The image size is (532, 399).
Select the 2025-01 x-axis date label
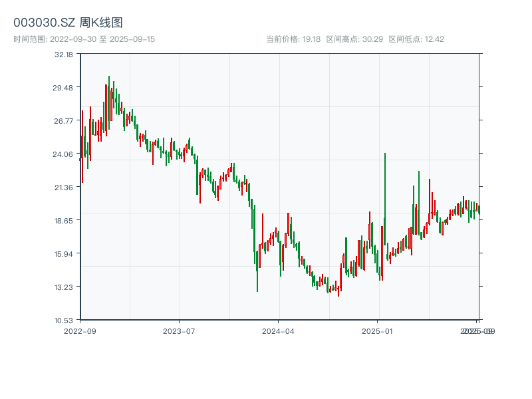click(x=378, y=331)
